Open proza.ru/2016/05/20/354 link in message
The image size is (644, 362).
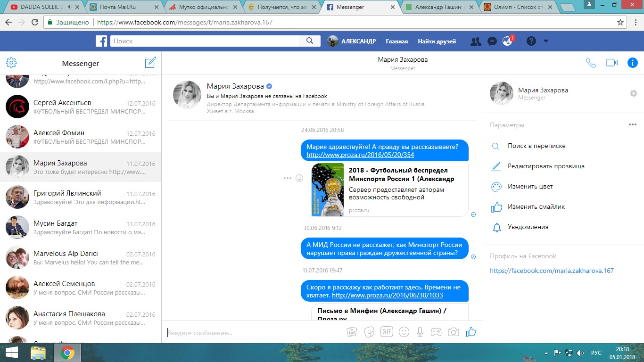(x=360, y=155)
